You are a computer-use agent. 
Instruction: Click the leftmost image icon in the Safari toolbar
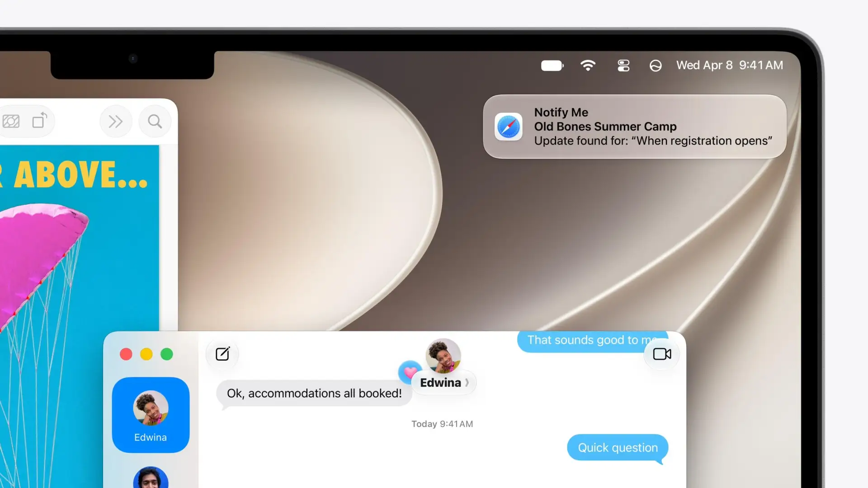click(11, 121)
